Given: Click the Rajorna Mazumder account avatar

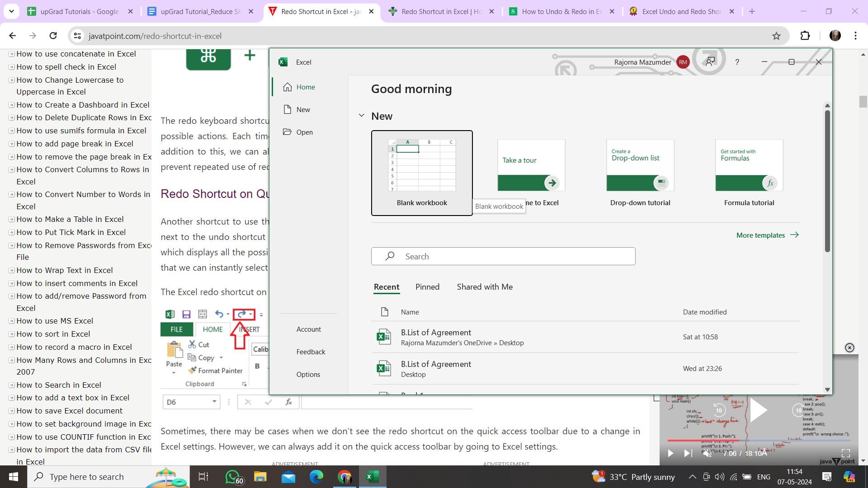Looking at the screenshot, I should (x=683, y=62).
